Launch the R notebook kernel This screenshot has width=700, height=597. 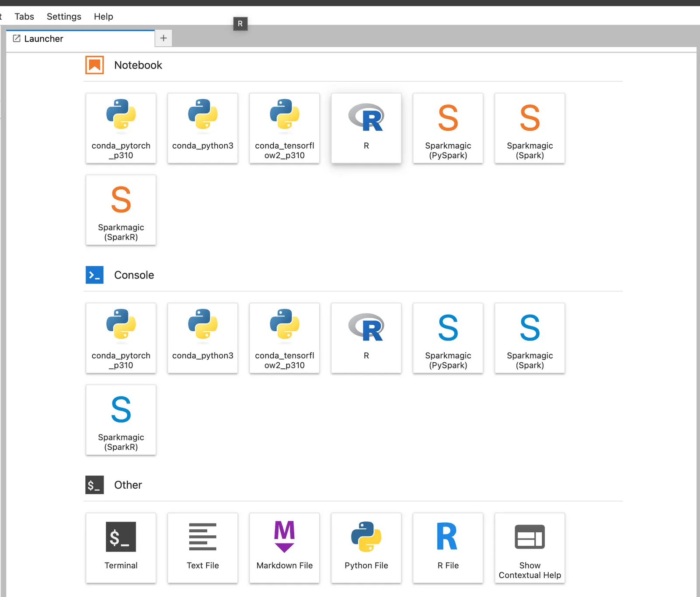(366, 128)
